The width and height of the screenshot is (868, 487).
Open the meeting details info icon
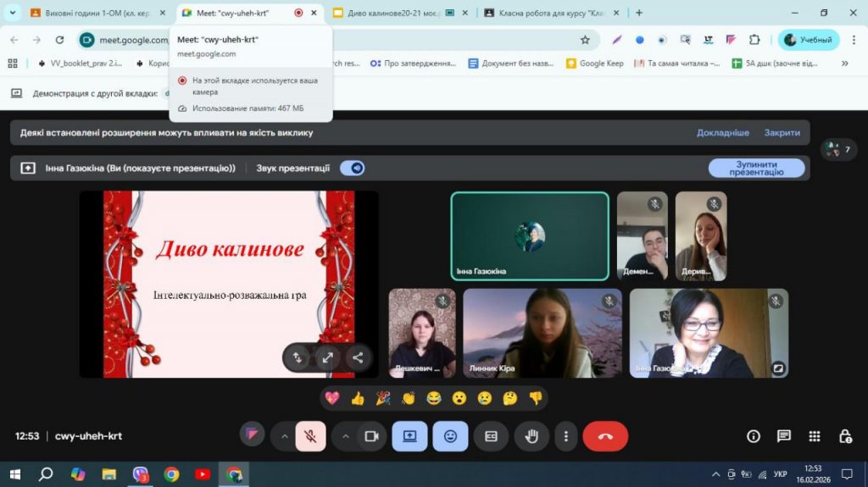tap(753, 436)
